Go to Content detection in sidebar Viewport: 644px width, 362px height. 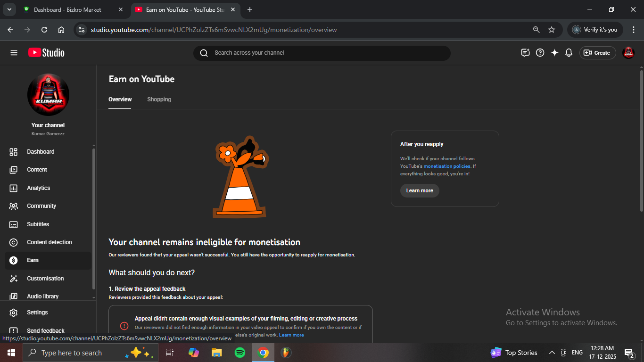pos(50,242)
